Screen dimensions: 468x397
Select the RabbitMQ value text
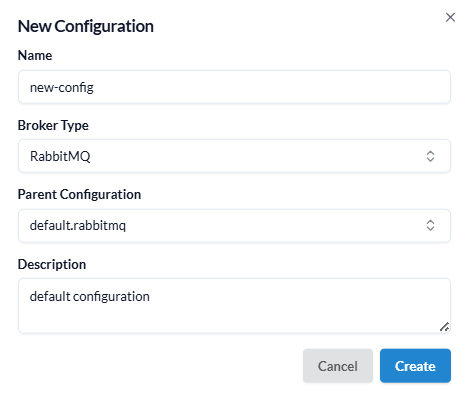tap(60, 156)
